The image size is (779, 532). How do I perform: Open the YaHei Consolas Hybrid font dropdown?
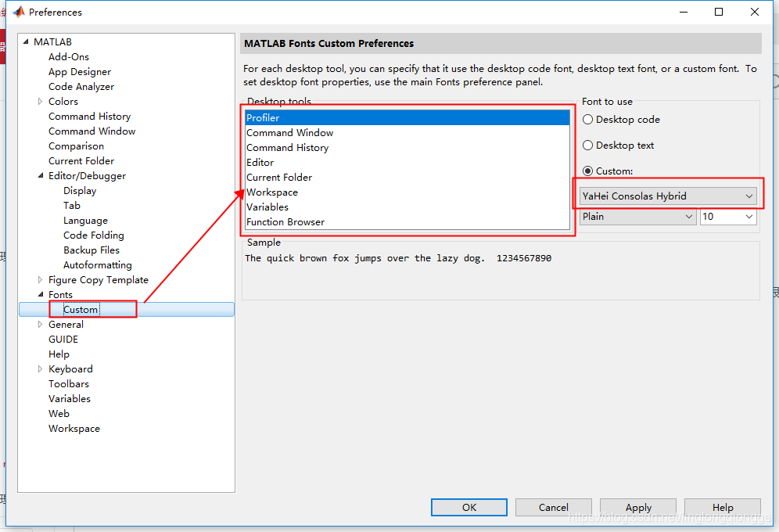668,196
